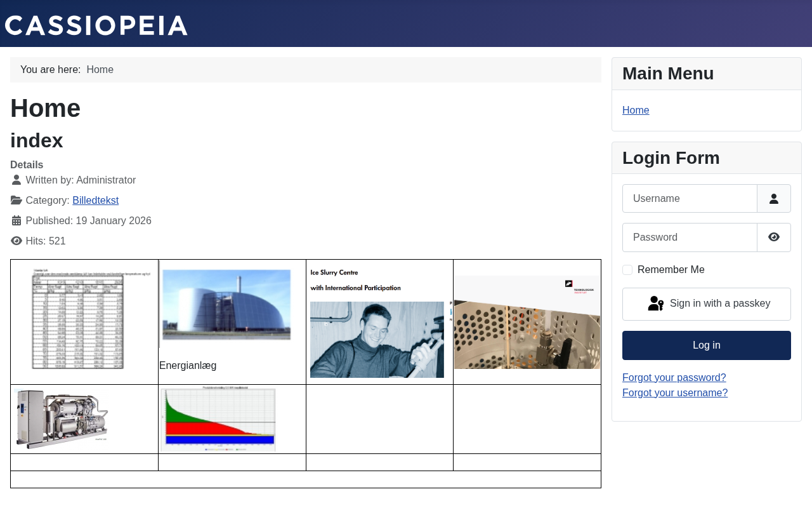Click the folder icon beside Category

[16, 201]
